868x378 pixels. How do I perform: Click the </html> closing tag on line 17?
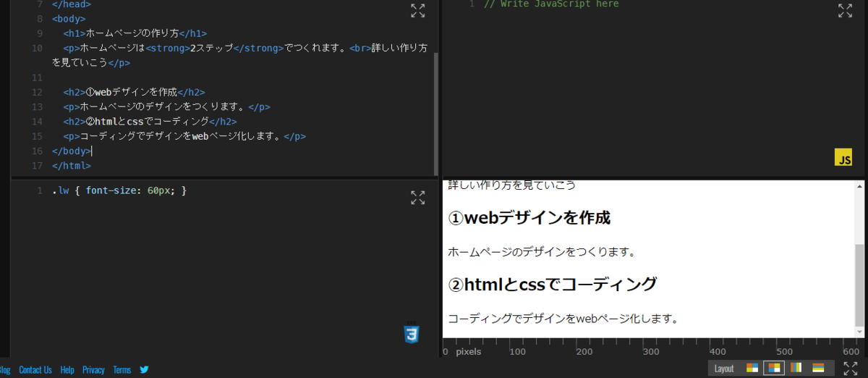click(72, 165)
